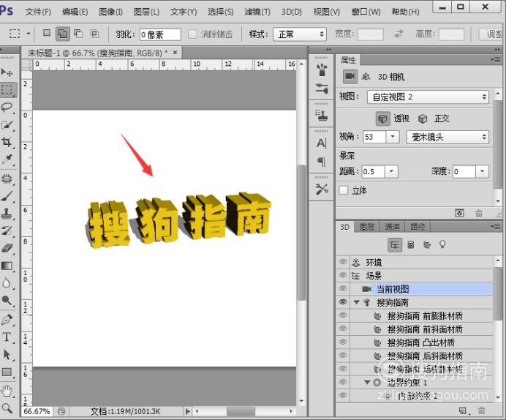Collapse the 边界约束 1 node
506x420 pixels.
pyautogui.click(x=367, y=383)
